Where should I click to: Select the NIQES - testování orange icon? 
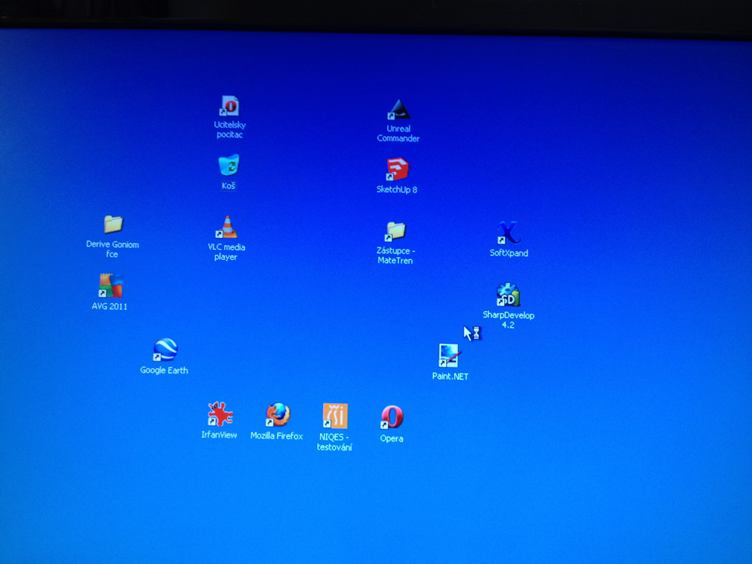click(x=335, y=415)
